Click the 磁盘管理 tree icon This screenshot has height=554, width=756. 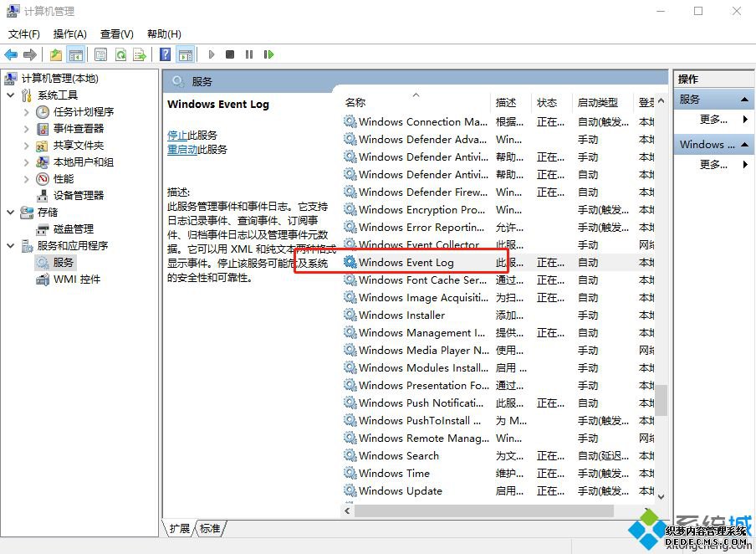coord(43,229)
